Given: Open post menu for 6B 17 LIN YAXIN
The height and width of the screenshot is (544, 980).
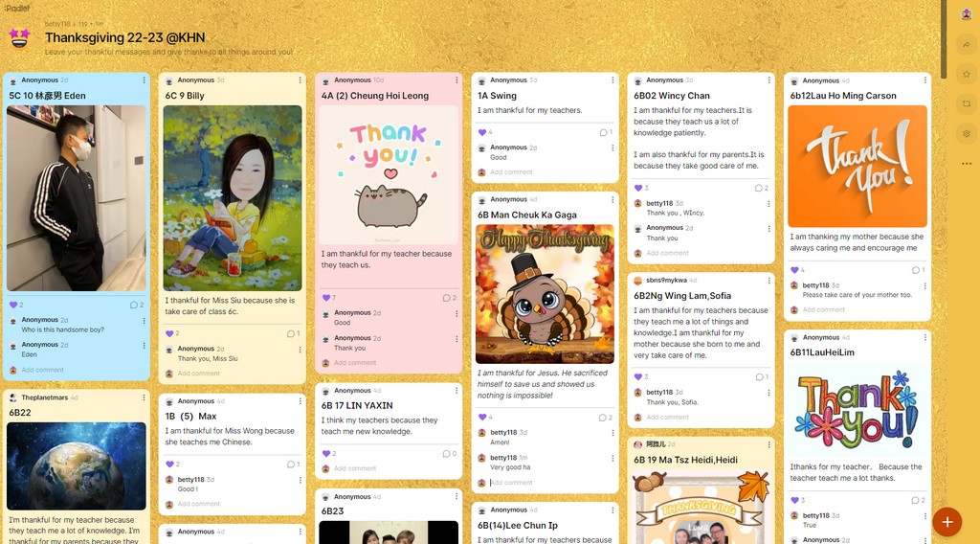Looking at the screenshot, I should [457, 390].
